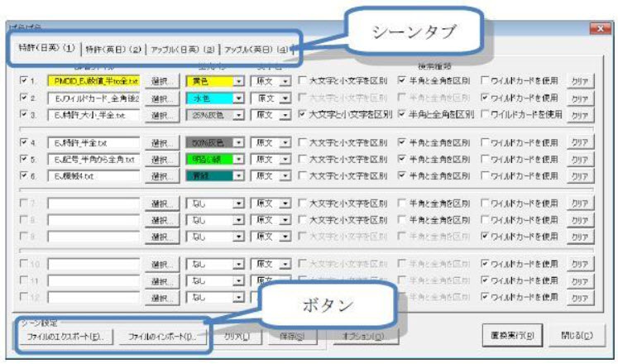Expand the 水色 color dropdown in row 2
Viewport: 618px width, 364px height.
click(x=238, y=98)
